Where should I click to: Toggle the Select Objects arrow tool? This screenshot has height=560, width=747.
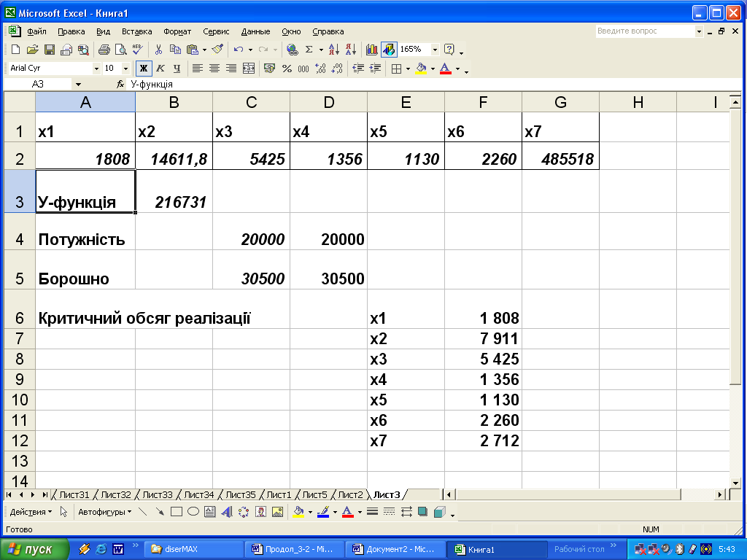click(63, 512)
